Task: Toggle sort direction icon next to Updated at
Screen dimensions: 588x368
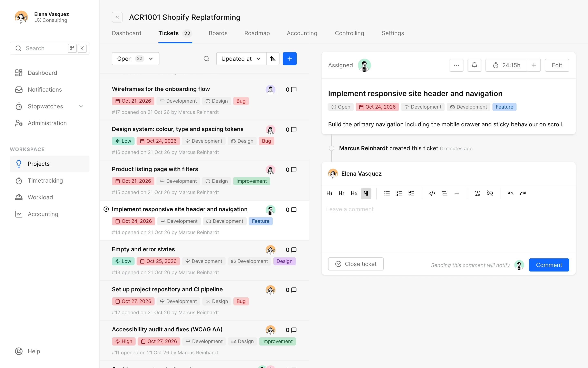Action: coord(273,59)
